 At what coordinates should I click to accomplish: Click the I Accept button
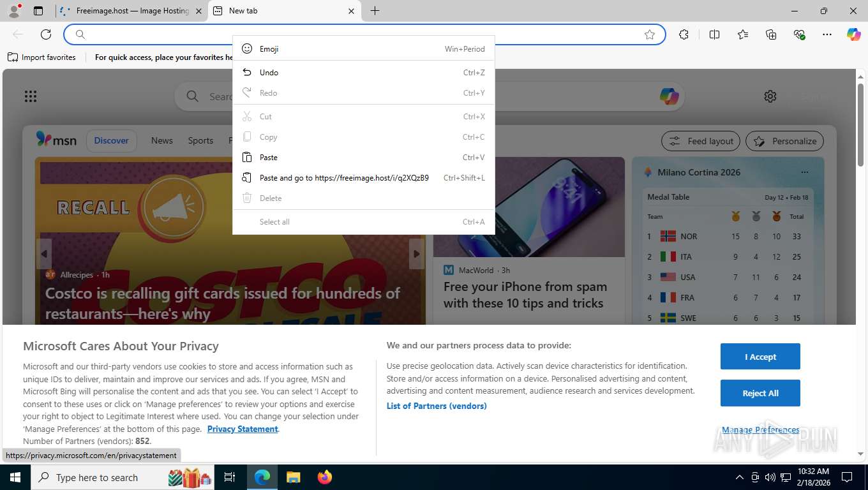point(760,357)
